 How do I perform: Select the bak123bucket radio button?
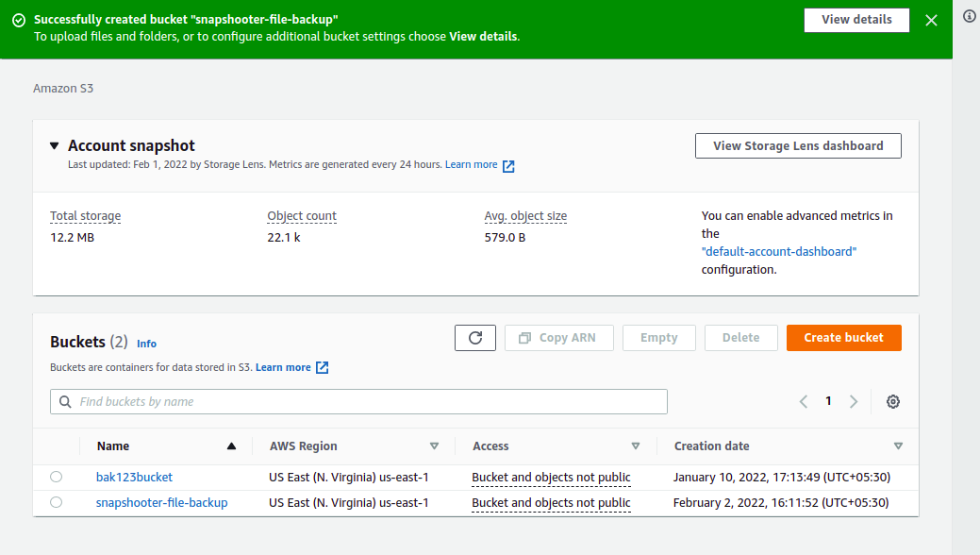[57, 477]
